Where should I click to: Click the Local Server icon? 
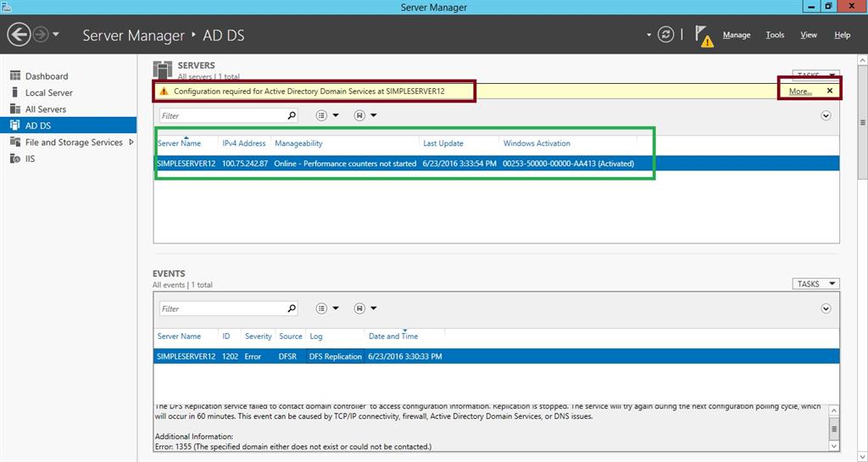pyautogui.click(x=15, y=92)
